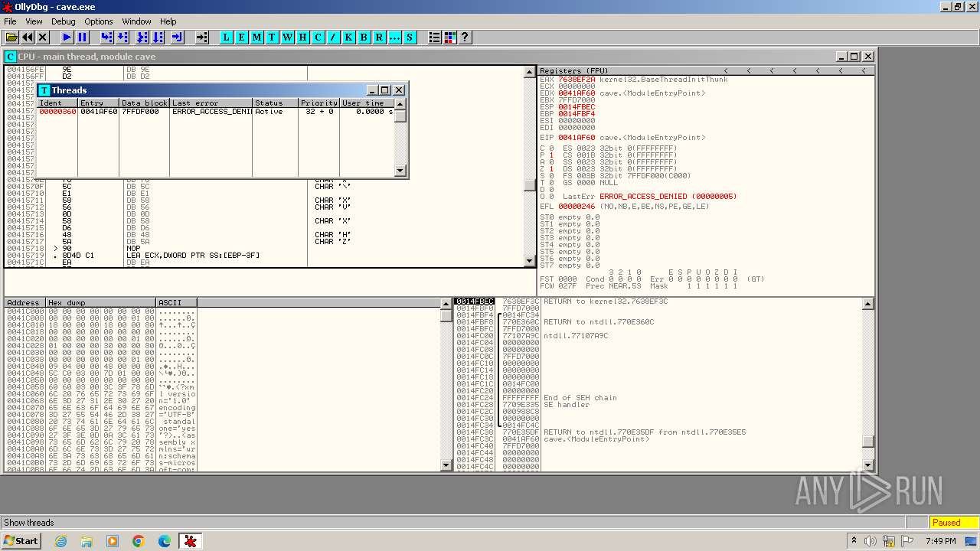Show the Log window (L button)
Screen dimensions: 980x551
[227, 37]
